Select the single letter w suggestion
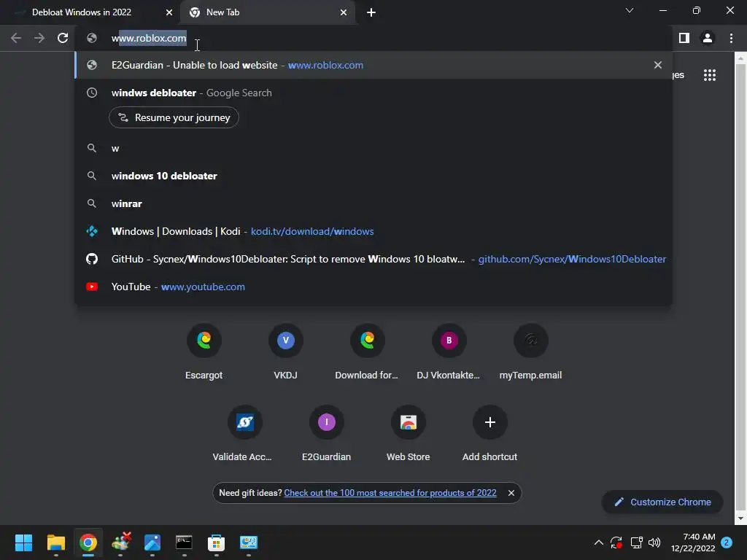This screenshot has height=560, width=747. click(x=373, y=148)
